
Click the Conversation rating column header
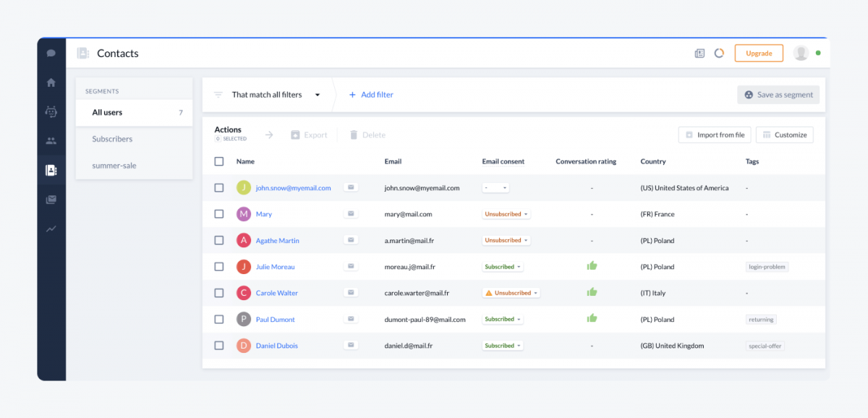tap(586, 161)
